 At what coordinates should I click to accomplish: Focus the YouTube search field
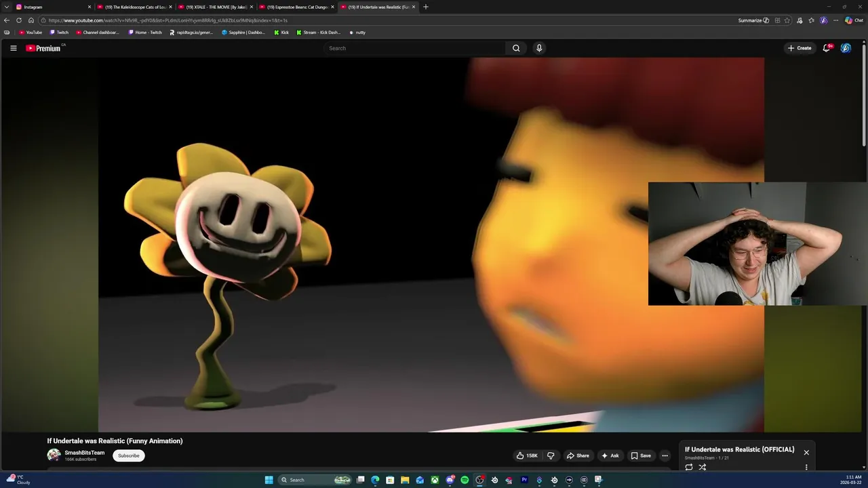pos(414,48)
